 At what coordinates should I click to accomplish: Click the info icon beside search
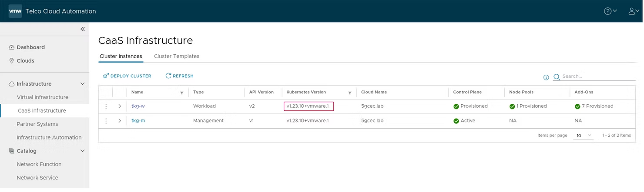(546, 77)
